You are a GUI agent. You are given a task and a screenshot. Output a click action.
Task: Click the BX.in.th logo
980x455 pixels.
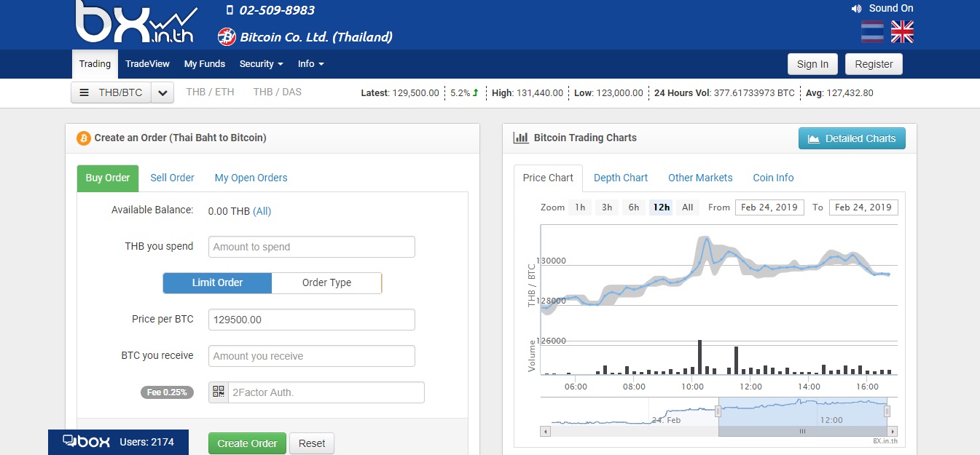tap(136, 23)
